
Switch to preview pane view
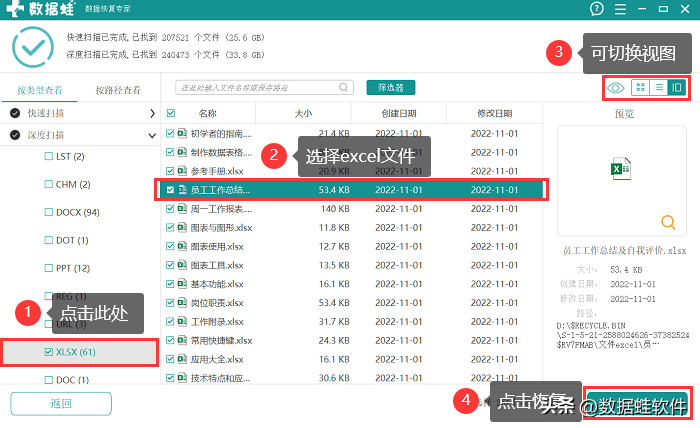point(677,88)
